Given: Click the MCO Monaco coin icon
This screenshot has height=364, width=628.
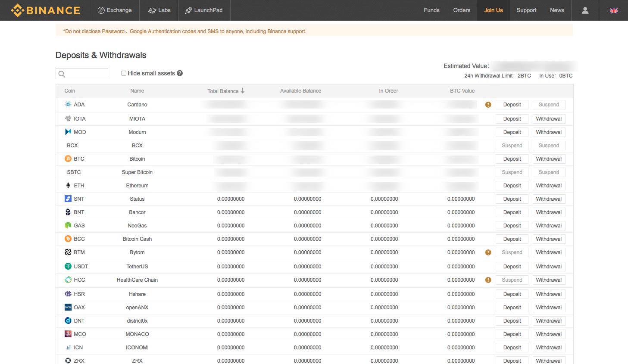Looking at the screenshot, I should tap(68, 334).
